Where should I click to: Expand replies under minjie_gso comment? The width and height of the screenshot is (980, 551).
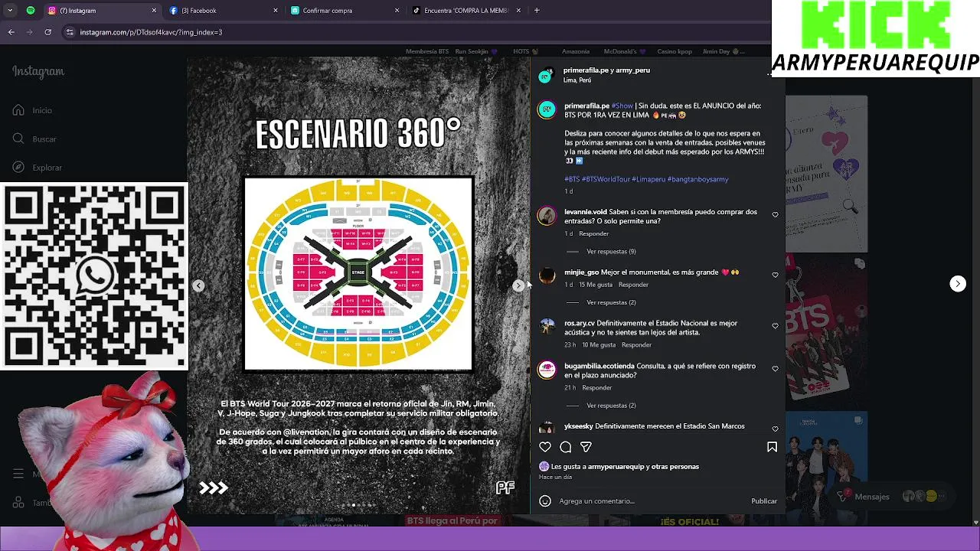(611, 302)
